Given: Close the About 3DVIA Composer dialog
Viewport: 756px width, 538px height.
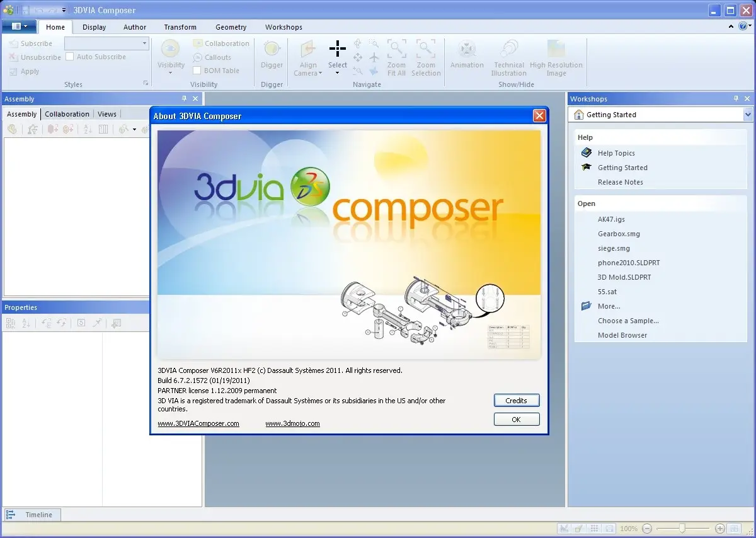Looking at the screenshot, I should pos(539,116).
